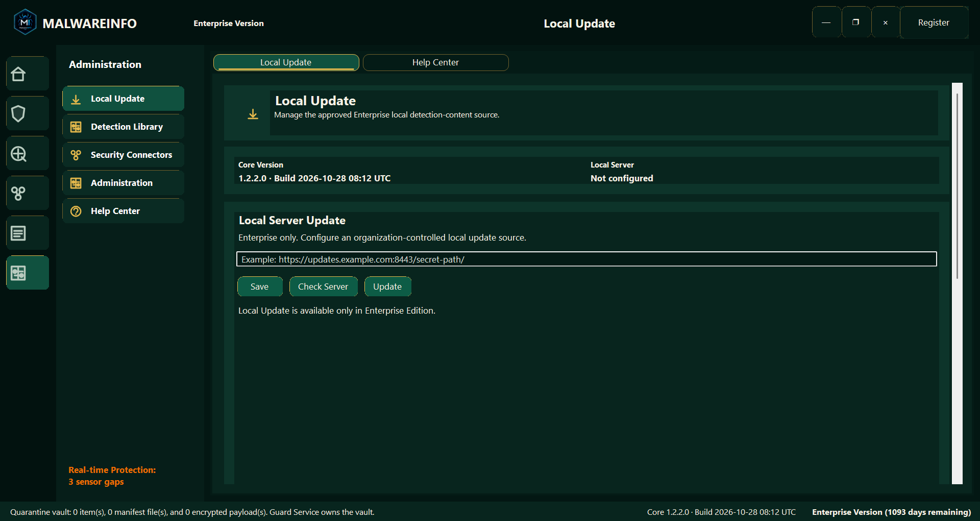Screen dimensions: 980x521
Task: Open Administration sidebar menu item
Action: (x=124, y=183)
